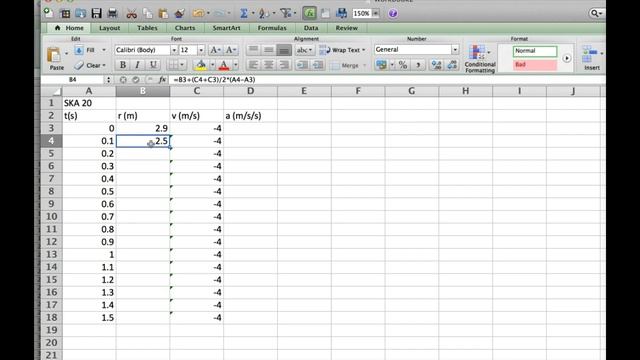Click the Insert cells button
Screen dimensions: 640x360
tap(591, 58)
